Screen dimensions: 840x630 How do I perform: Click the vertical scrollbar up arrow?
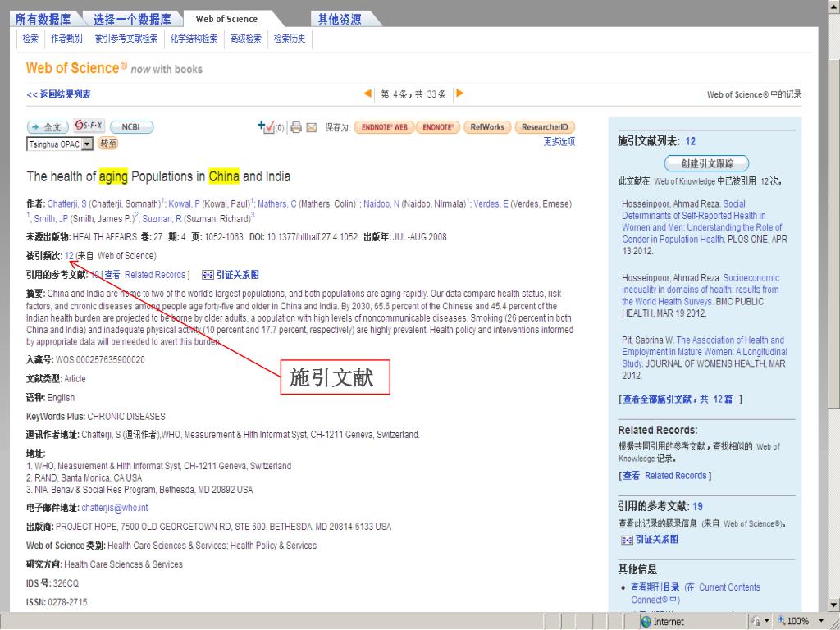pyautogui.click(x=833, y=6)
